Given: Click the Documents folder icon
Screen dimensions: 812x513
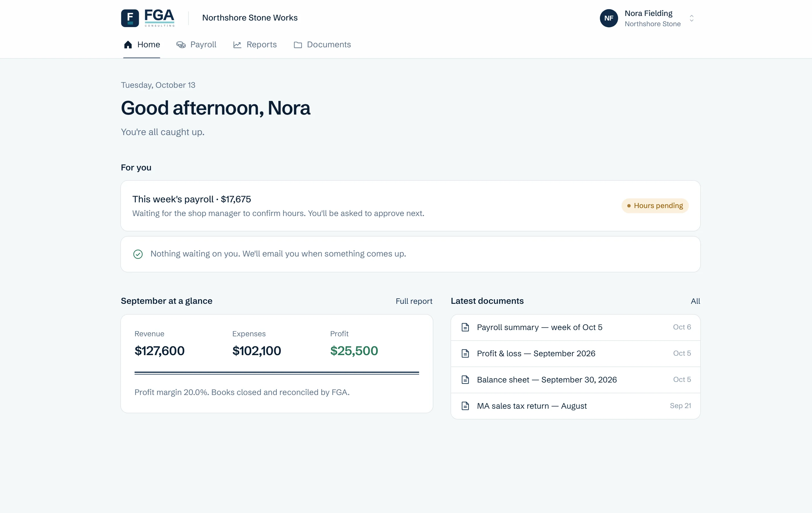Looking at the screenshot, I should 298,45.
